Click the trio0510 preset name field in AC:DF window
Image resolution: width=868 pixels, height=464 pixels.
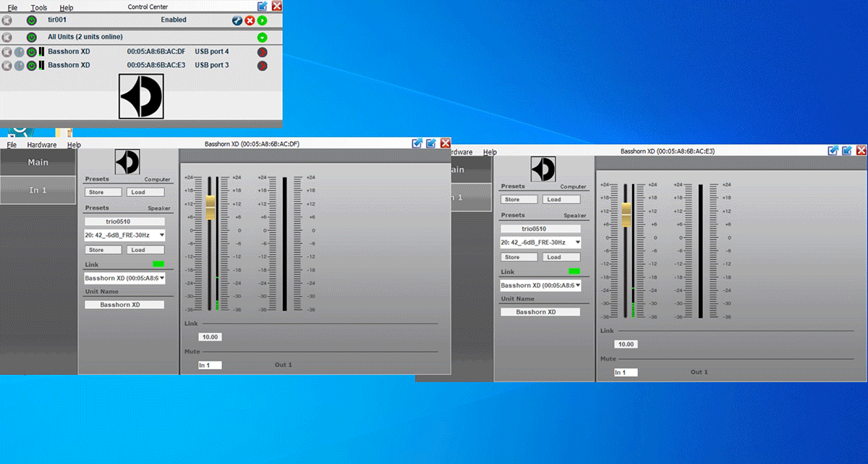click(125, 222)
